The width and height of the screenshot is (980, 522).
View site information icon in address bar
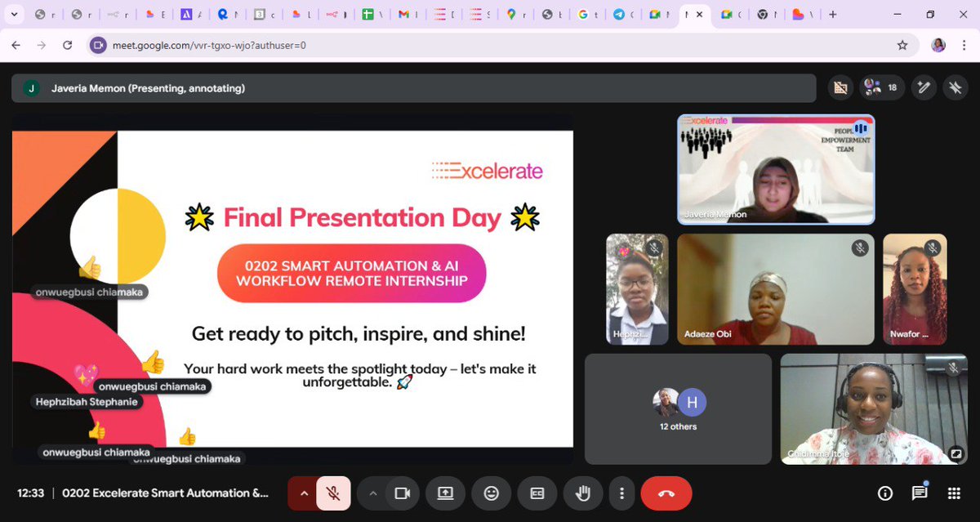pyautogui.click(x=98, y=46)
